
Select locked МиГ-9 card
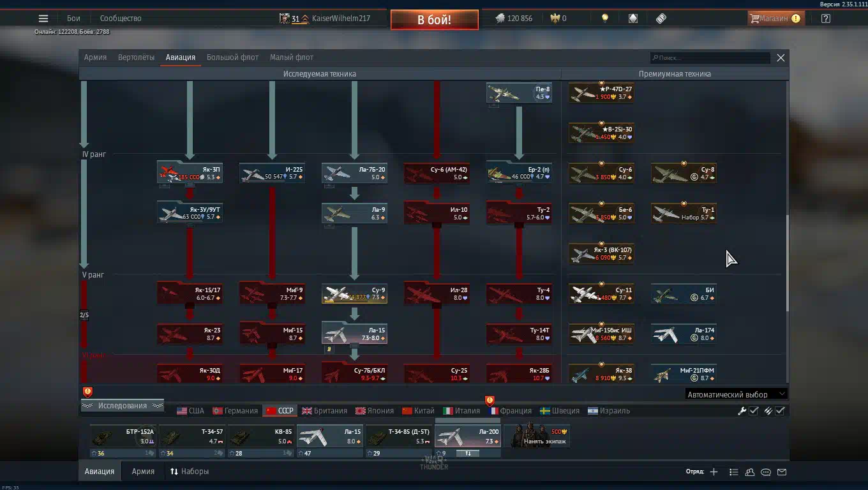coord(272,293)
